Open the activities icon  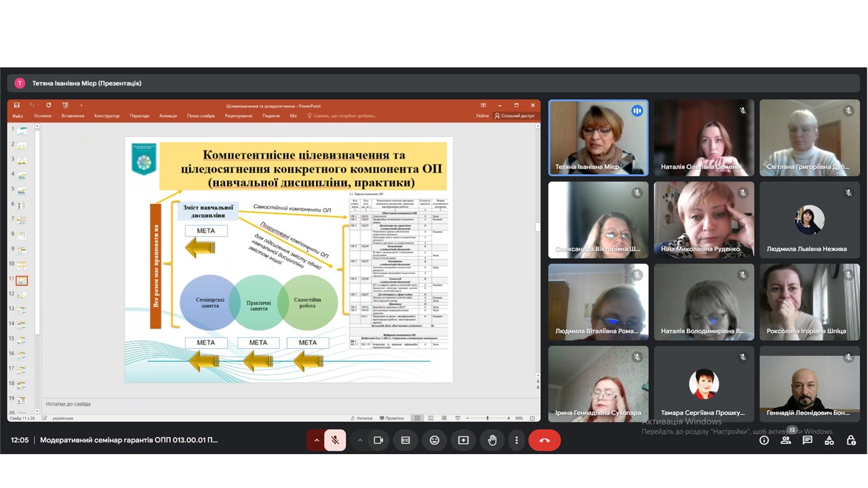click(829, 440)
